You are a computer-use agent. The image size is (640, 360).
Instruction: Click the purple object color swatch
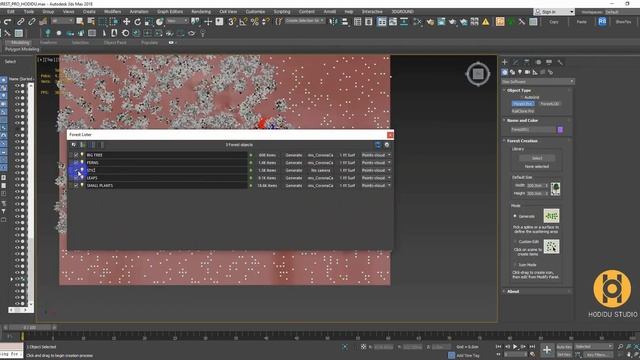560,130
